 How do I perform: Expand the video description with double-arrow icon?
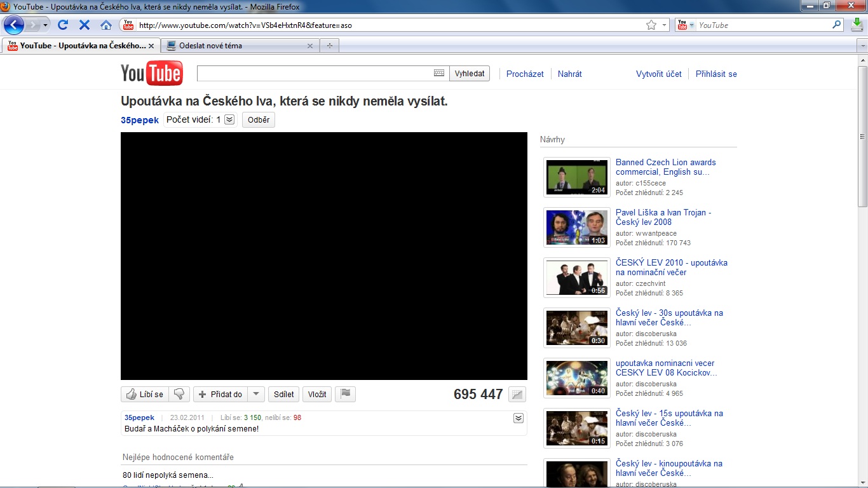[x=519, y=417]
